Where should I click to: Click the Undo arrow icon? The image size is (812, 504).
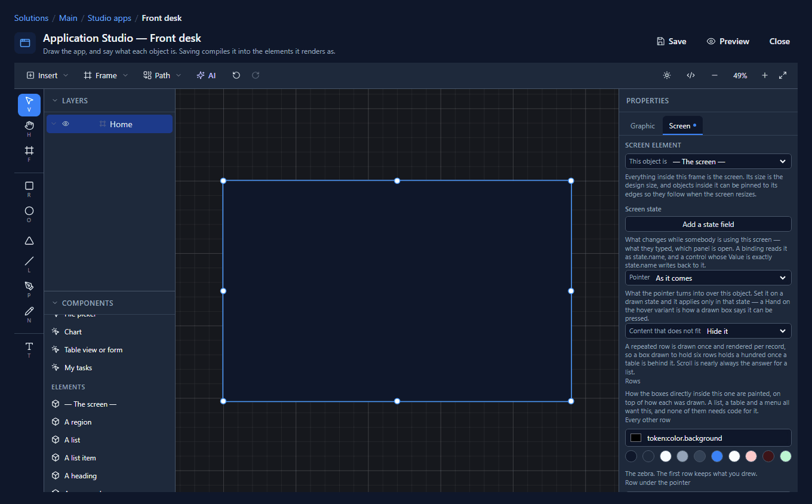tap(236, 75)
